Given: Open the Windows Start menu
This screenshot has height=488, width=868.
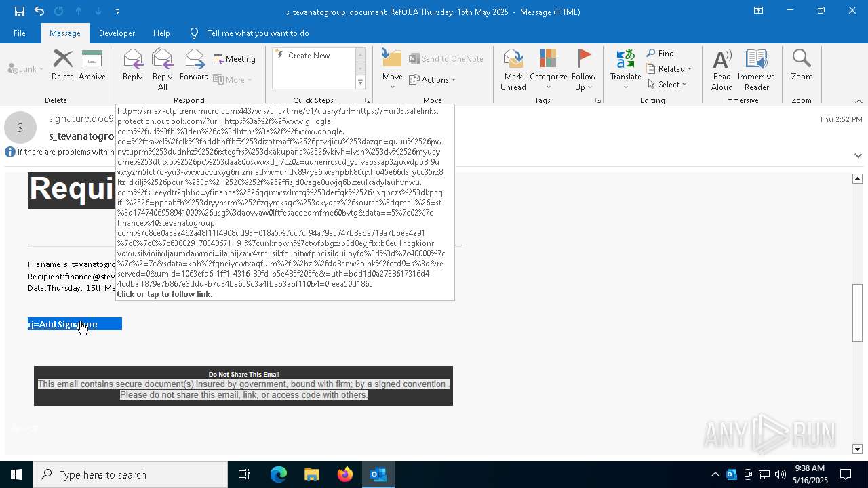Looking at the screenshot, I should point(16,474).
